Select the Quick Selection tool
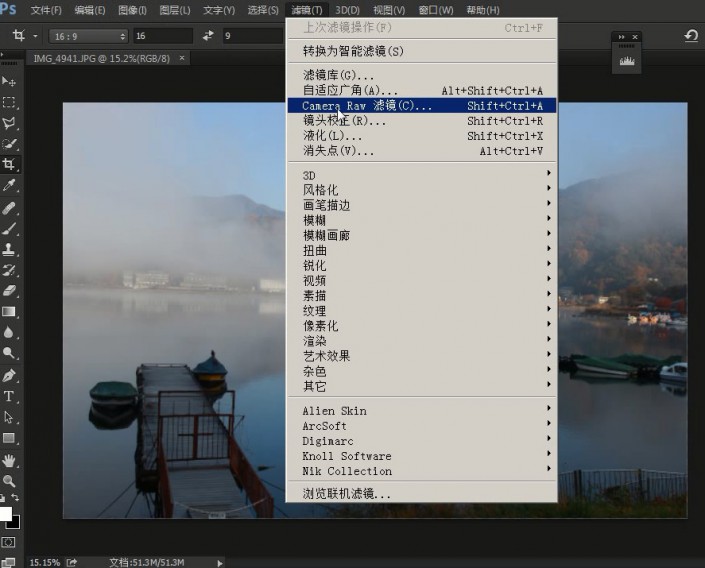Viewport: 705px width, 568px height. [x=9, y=143]
